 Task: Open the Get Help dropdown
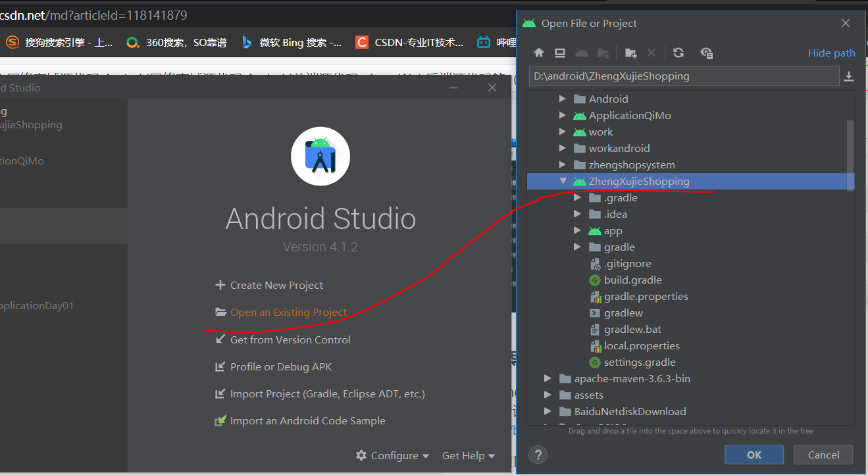point(468,455)
